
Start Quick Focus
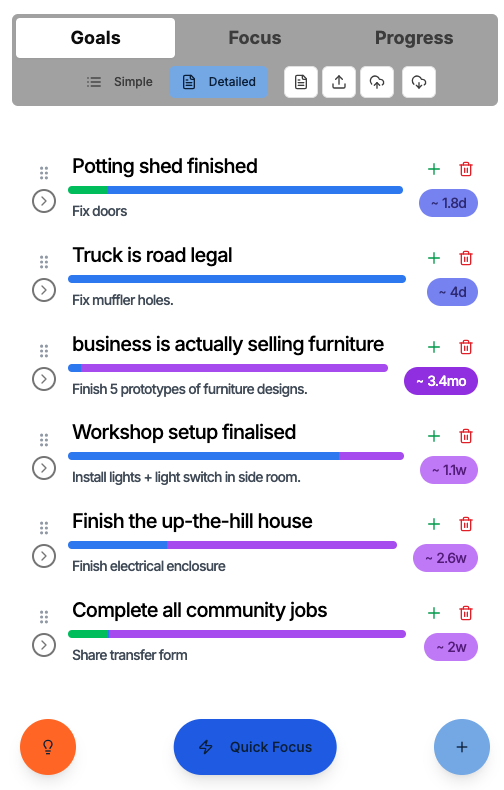tap(255, 747)
